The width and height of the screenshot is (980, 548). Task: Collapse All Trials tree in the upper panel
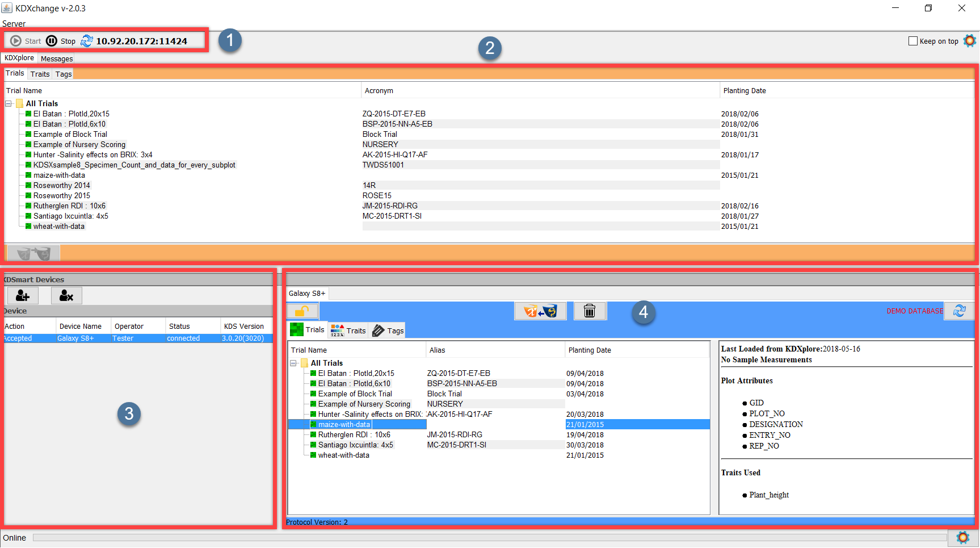[x=9, y=103]
